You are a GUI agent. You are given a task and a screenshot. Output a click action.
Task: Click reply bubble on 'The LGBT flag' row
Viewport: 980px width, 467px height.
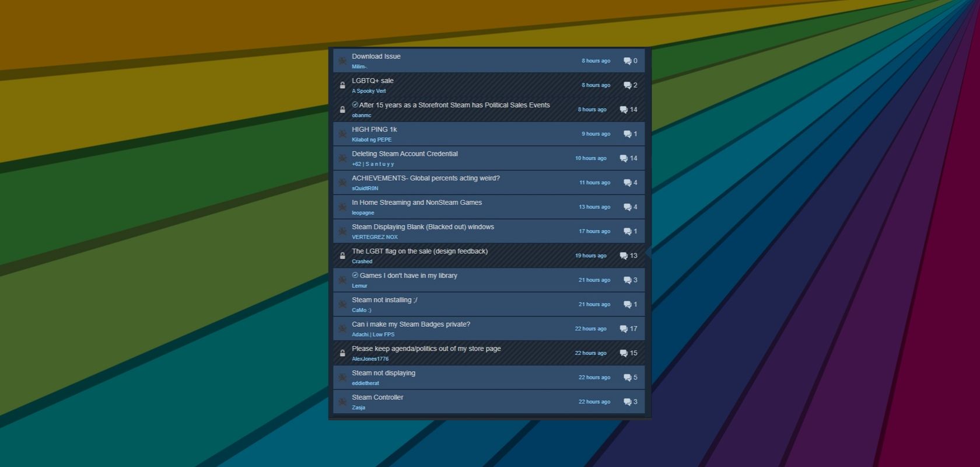[x=624, y=256]
